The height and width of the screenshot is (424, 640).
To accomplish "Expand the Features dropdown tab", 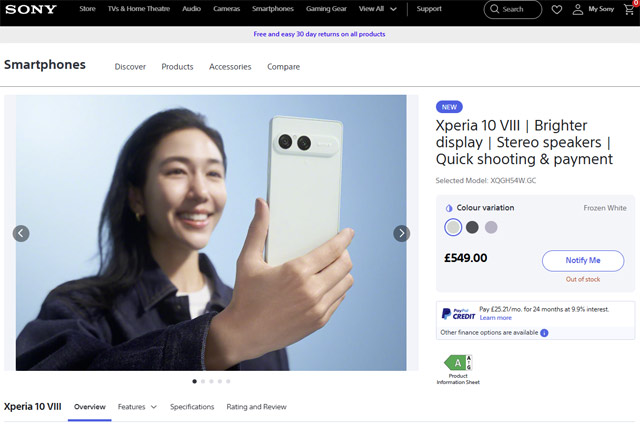I will point(137,407).
